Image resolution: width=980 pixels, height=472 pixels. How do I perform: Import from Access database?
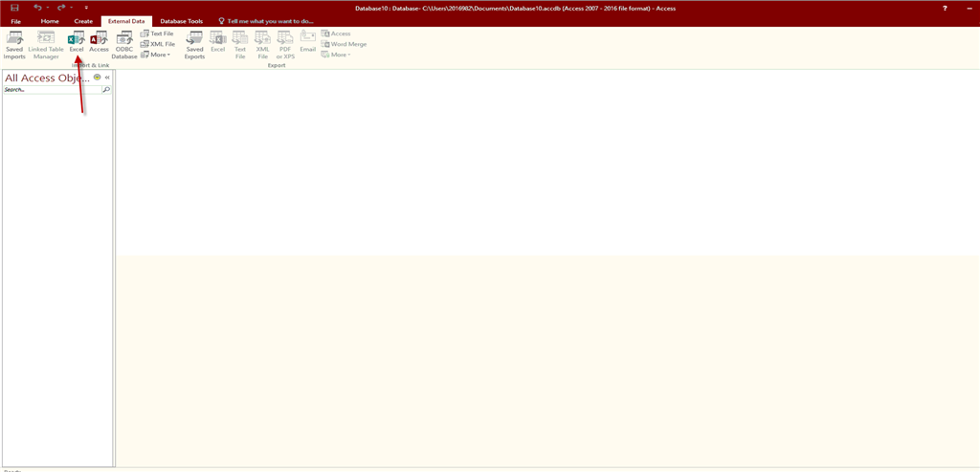pyautogui.click(x=99, y=41)
